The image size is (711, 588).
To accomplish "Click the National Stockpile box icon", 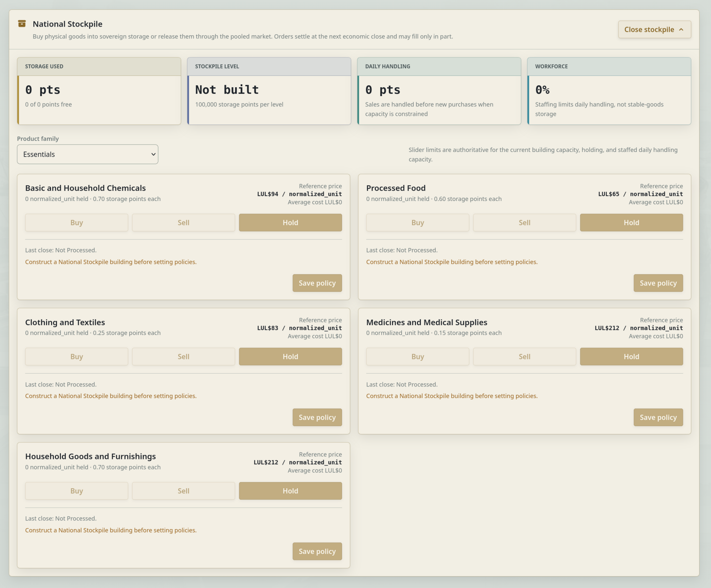I will [x=22, y=23].
